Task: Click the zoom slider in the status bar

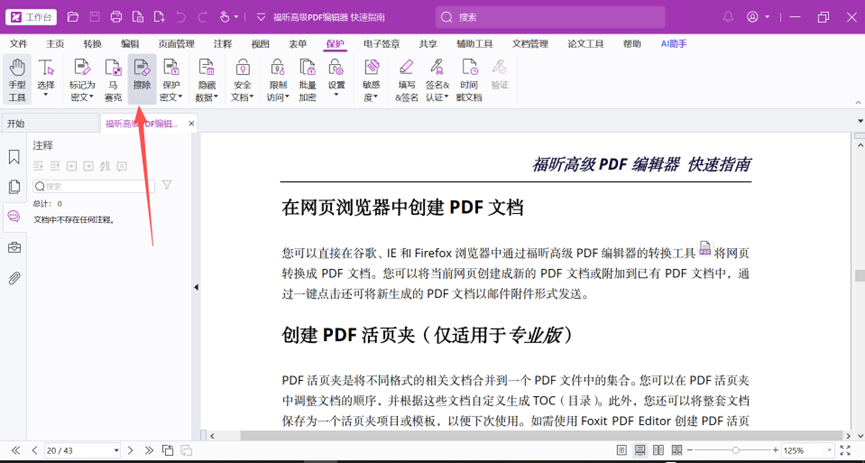Action: [737, 451]
